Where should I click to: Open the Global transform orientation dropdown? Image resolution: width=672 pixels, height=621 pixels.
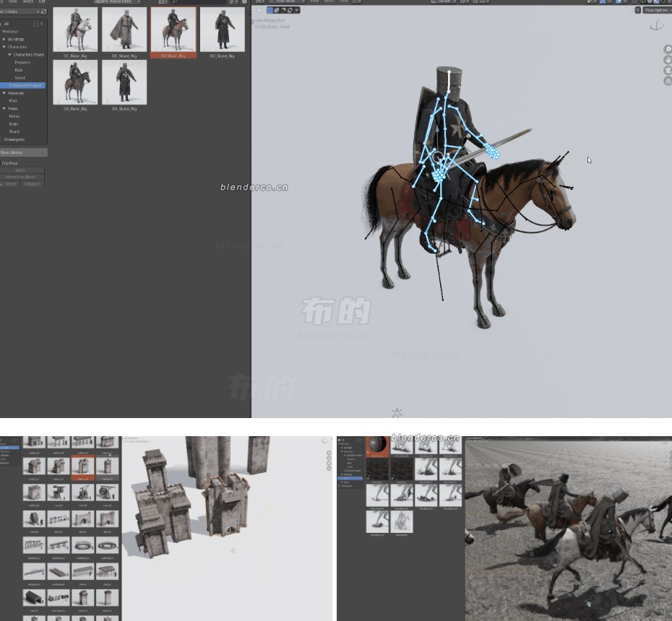click(x=444, y=1)
